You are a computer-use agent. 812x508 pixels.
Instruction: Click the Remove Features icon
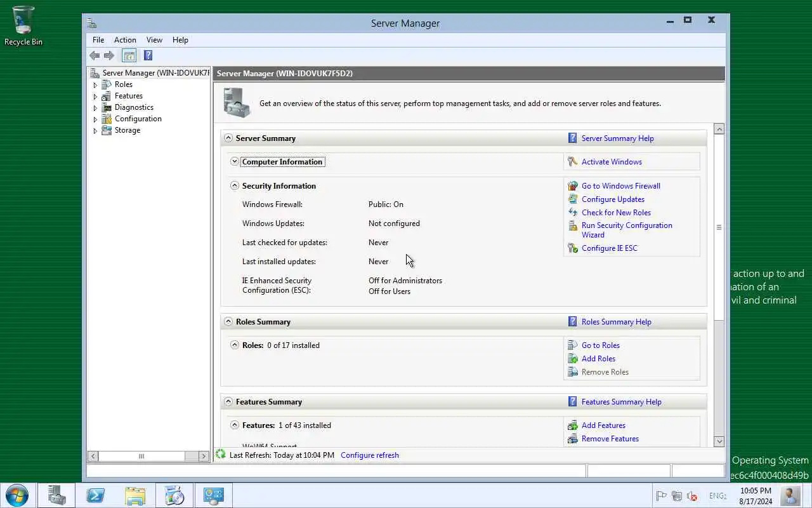click(573, 438)
